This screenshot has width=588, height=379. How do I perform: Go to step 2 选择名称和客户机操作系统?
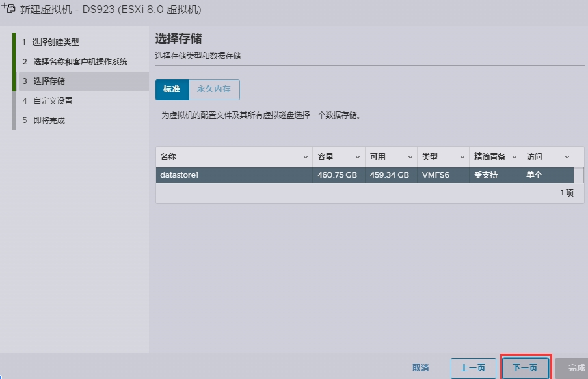80,62
